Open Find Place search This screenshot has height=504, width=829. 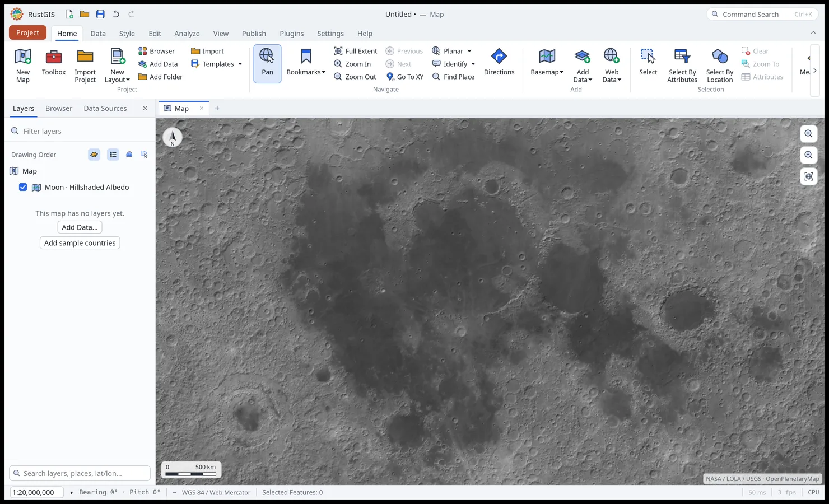point(453,77)
